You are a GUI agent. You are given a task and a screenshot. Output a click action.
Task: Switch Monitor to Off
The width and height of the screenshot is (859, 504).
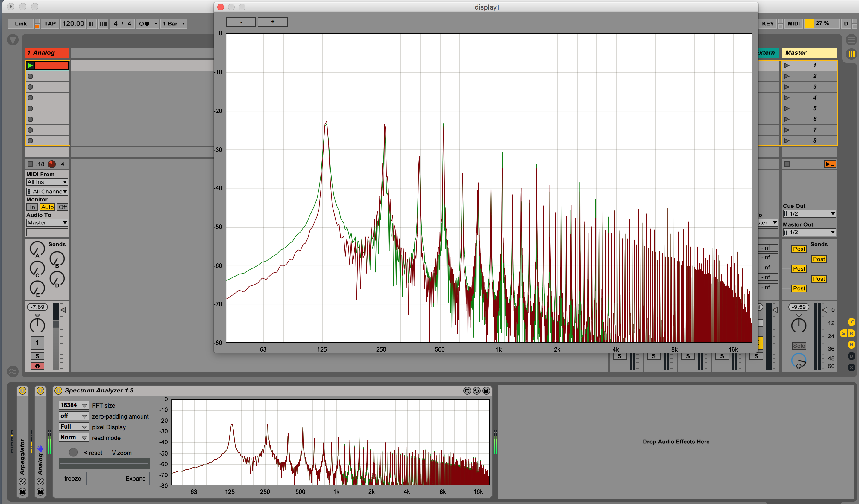click(x=63, y=207)
